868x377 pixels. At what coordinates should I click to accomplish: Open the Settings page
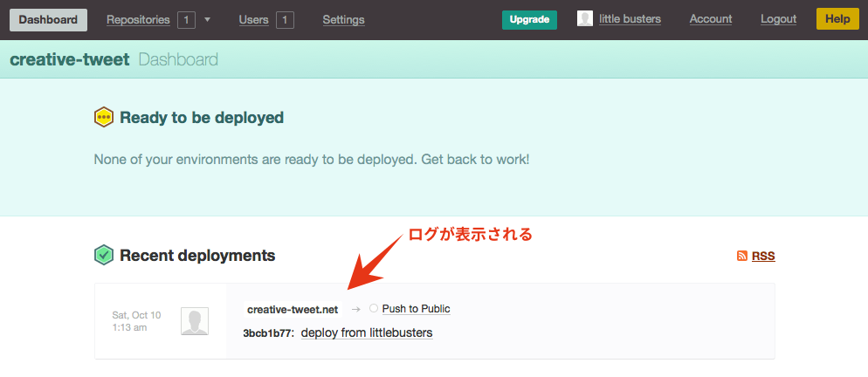[343, 19]
